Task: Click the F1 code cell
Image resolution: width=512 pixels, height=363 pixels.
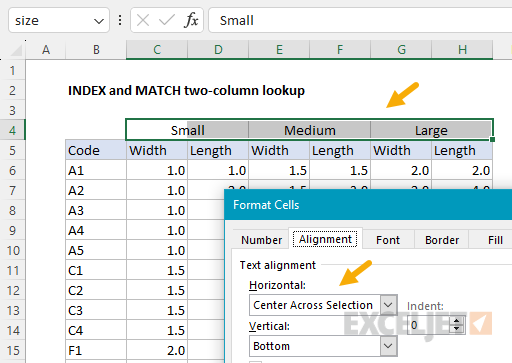Action: tap(96, 350)
